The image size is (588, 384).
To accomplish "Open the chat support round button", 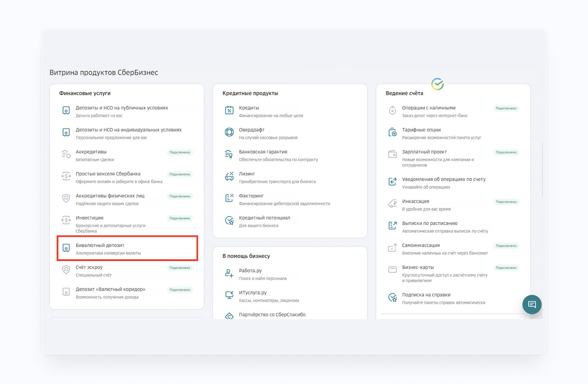I will (x=532, y=305).
